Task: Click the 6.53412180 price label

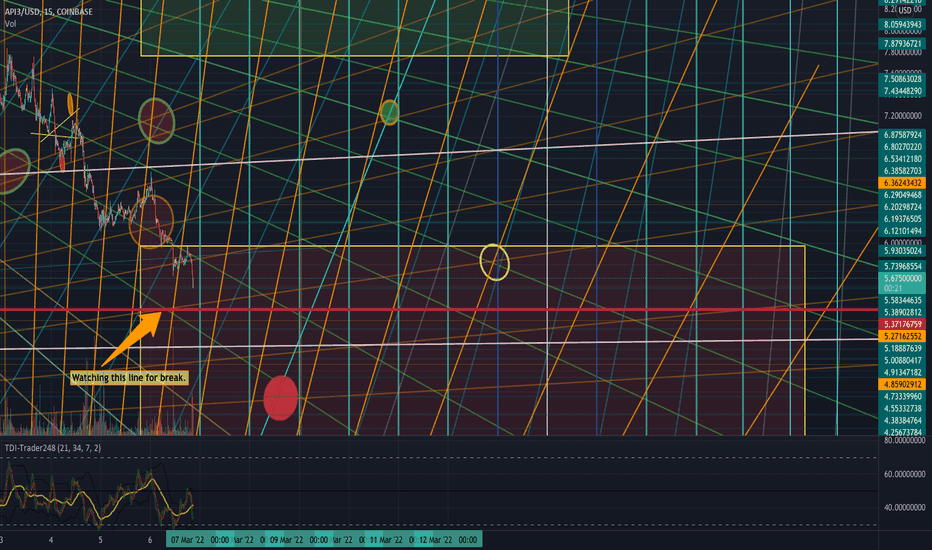Action: pyautogui.click(x=902, y=159)
